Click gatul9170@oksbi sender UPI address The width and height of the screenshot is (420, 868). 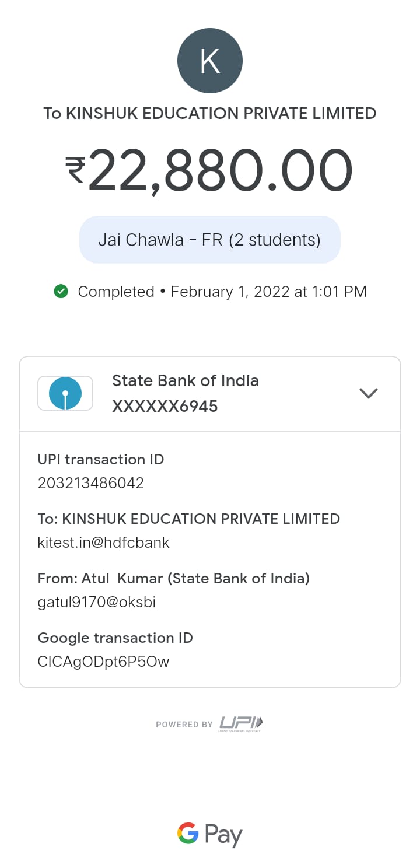pyautogui.click(x=96, y=602)
